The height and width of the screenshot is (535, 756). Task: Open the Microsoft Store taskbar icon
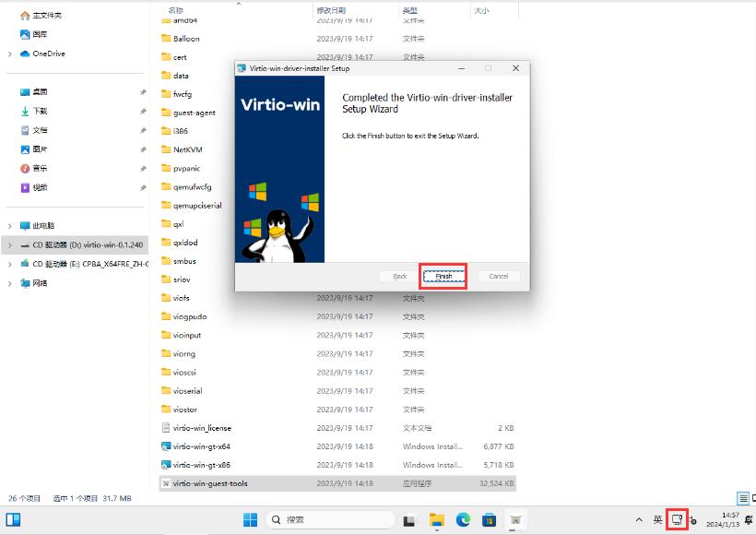coord(490,520)
